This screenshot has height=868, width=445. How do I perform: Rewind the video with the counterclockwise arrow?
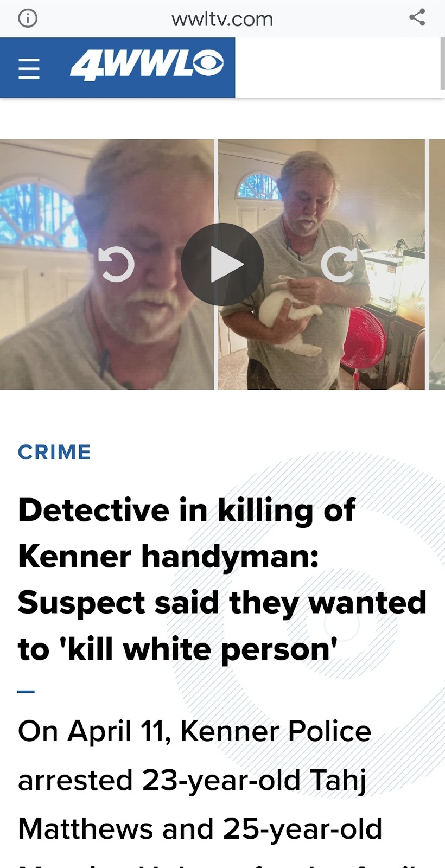[x=116, y=264]
